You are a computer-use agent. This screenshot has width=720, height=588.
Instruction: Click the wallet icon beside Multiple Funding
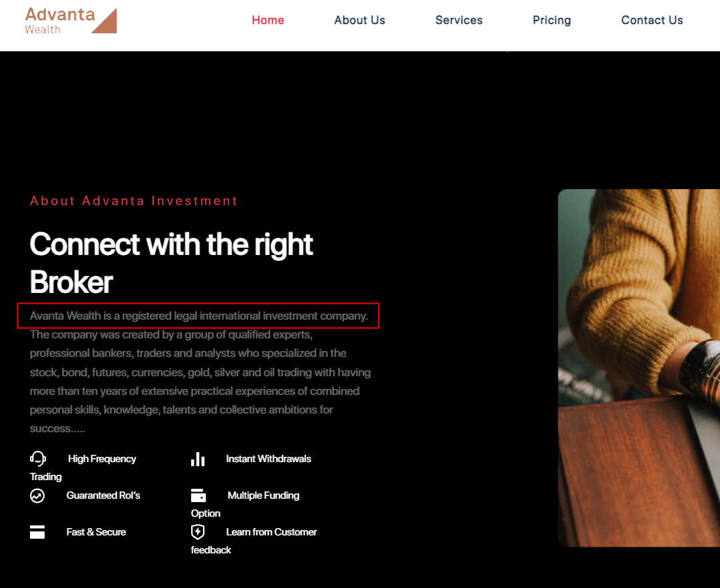198,495
